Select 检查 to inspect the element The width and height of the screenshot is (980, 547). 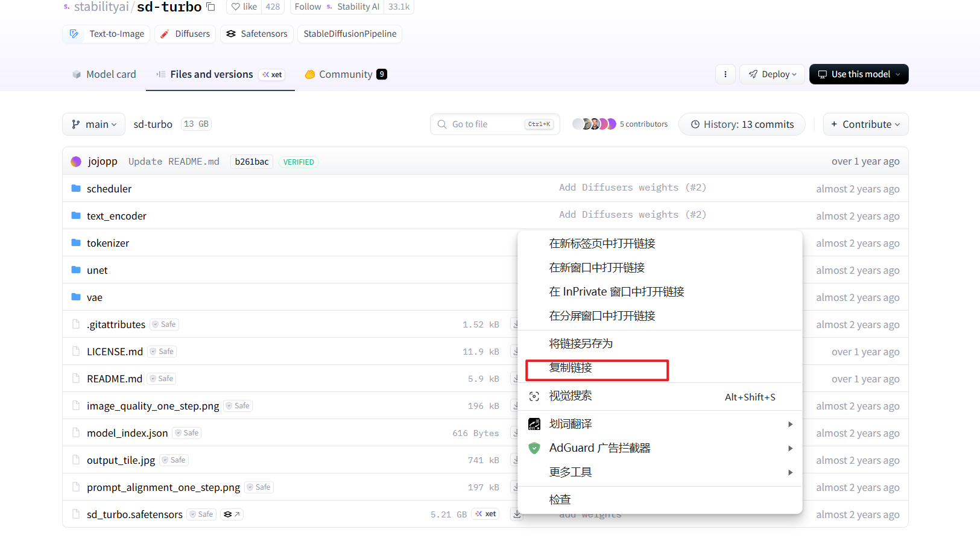[660, 499]
